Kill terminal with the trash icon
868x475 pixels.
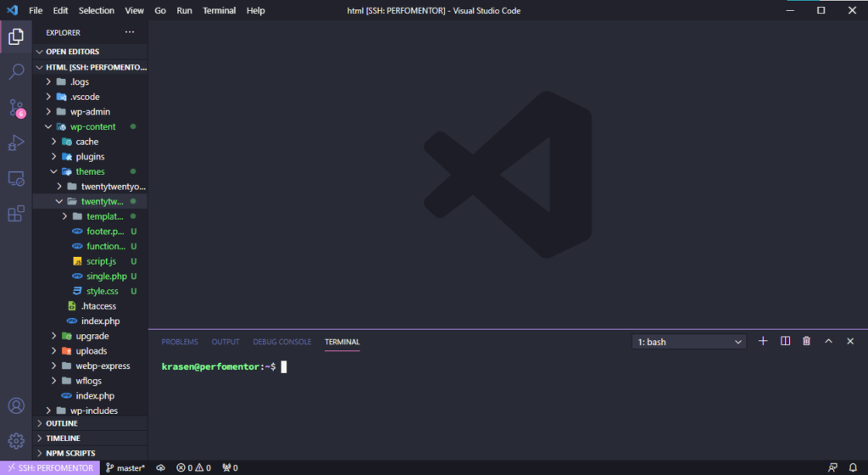(x=806, y=341)
